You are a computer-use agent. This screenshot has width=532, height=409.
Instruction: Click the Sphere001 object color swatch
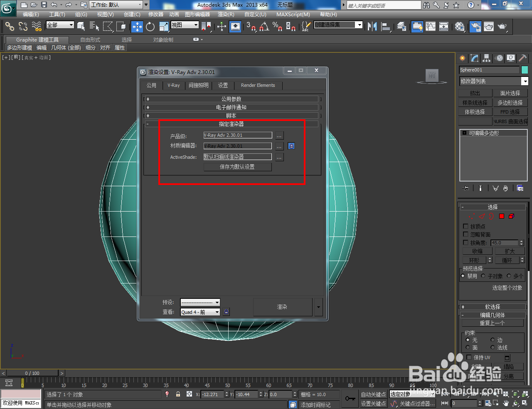coord(525,70)
